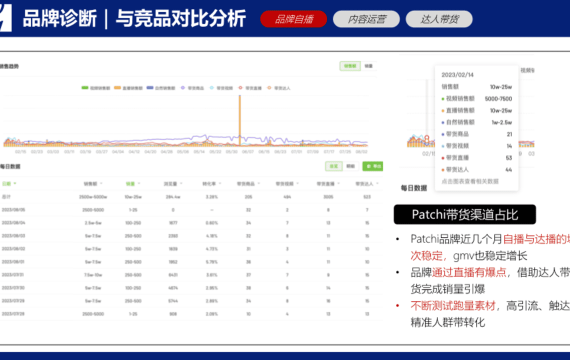
Task: Click 每日数据 heading in right panel
Action: (x=414, y=188)
